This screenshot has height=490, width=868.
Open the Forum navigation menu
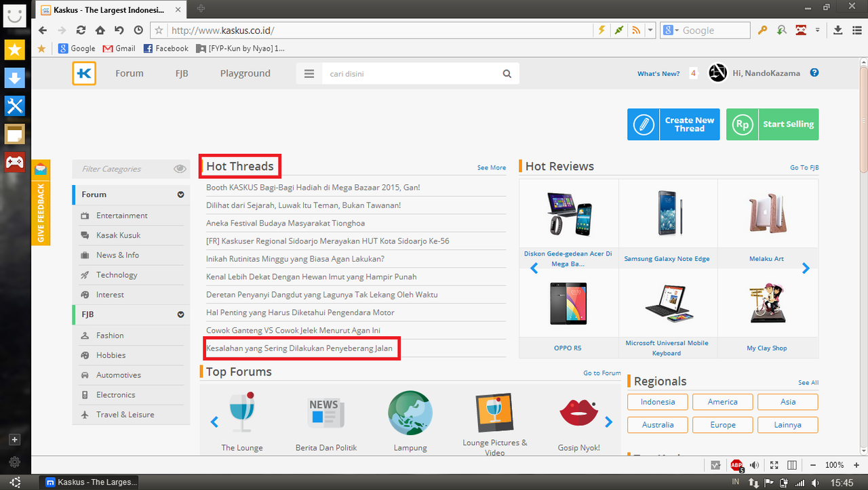tap(129, 73)
